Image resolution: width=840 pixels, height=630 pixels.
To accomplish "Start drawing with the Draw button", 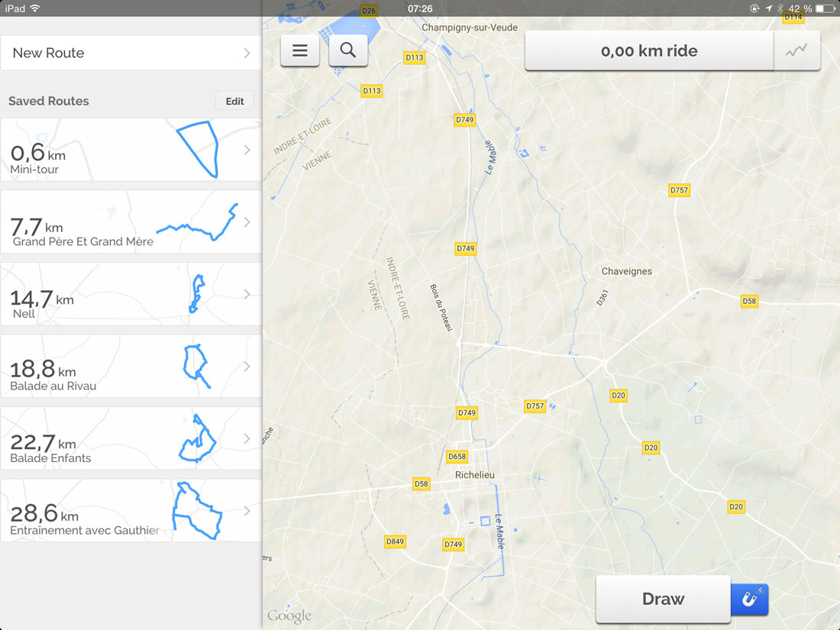I will (663, 599).
